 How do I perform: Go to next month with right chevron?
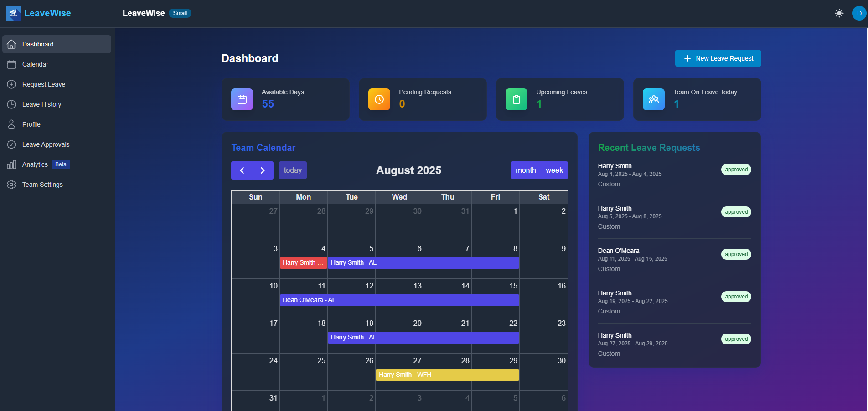click(x=263, y=170)
